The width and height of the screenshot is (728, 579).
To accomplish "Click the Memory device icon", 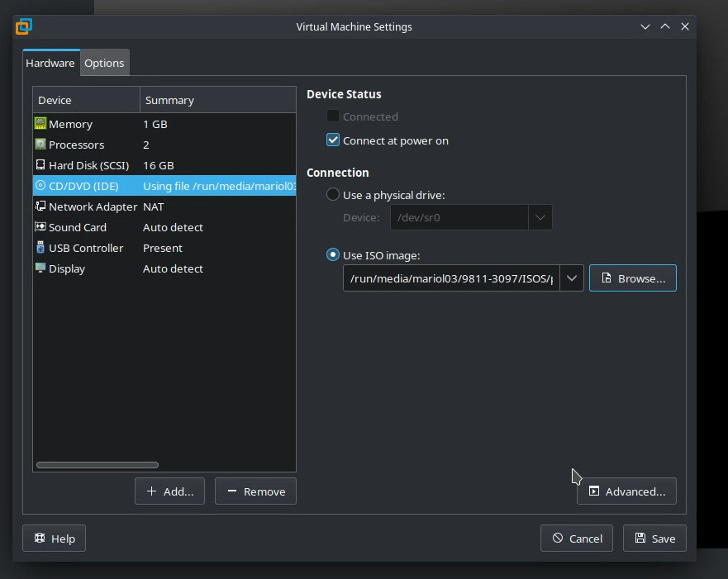I will tap(40, 124).
